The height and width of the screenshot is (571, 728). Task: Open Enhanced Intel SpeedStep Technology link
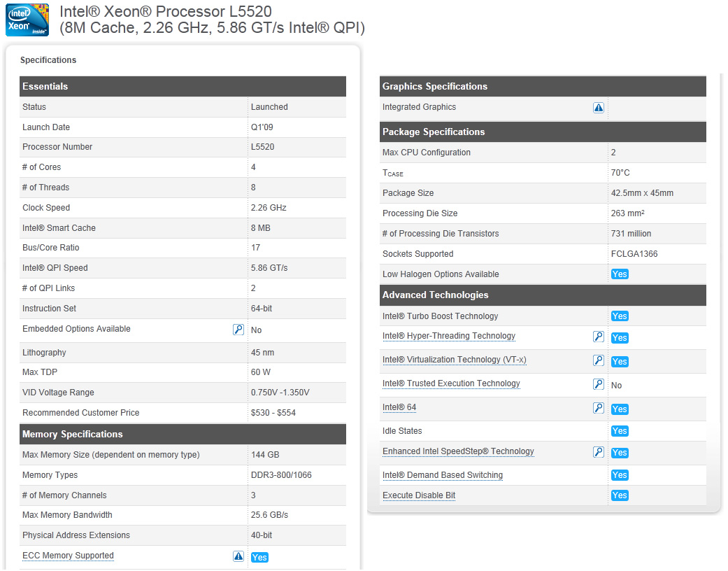(458, 451)
